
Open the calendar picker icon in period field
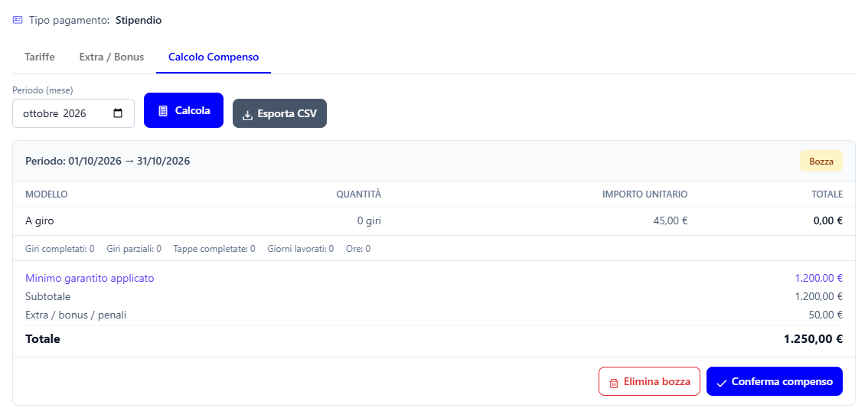tap(118, 113)
